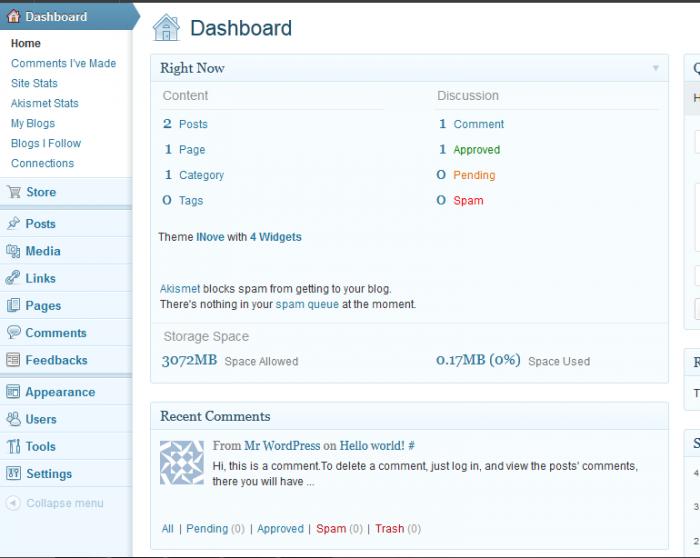Open Mr WordPress author link
Screen dimensions: 700x558
282,446
